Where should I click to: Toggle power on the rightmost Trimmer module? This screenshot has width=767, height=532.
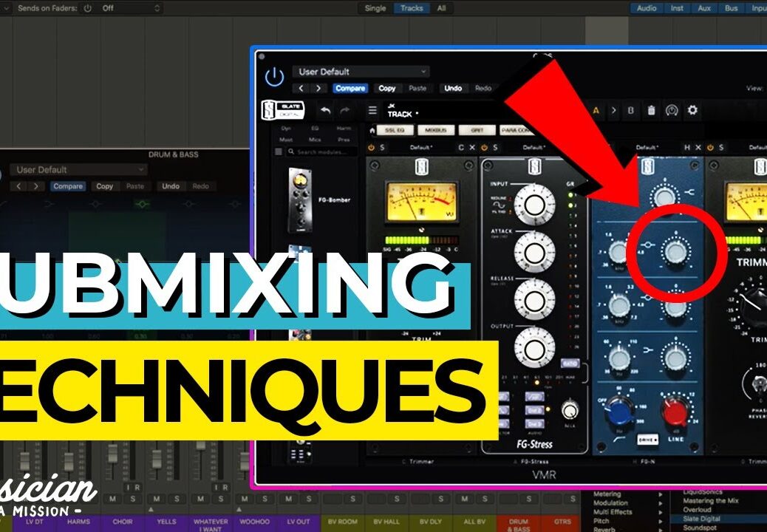point(710,147)
